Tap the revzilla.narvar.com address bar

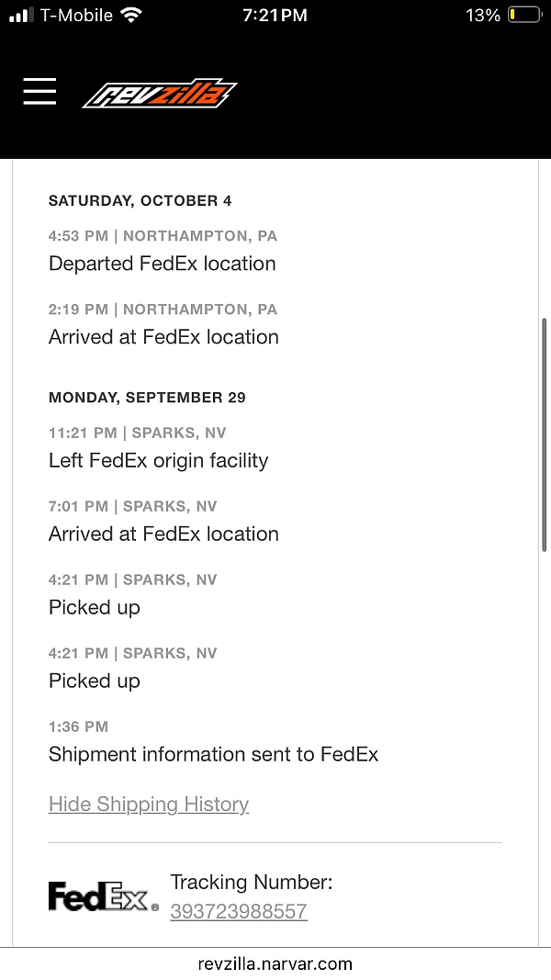[275, 963]
